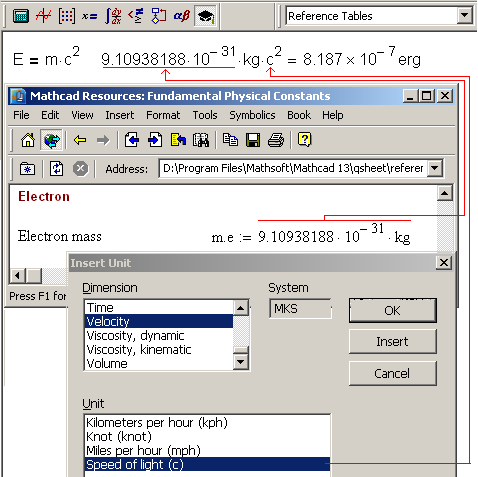The image size is (478, 477).
Task: Open the Edit menu
Action: pos(50,115)
